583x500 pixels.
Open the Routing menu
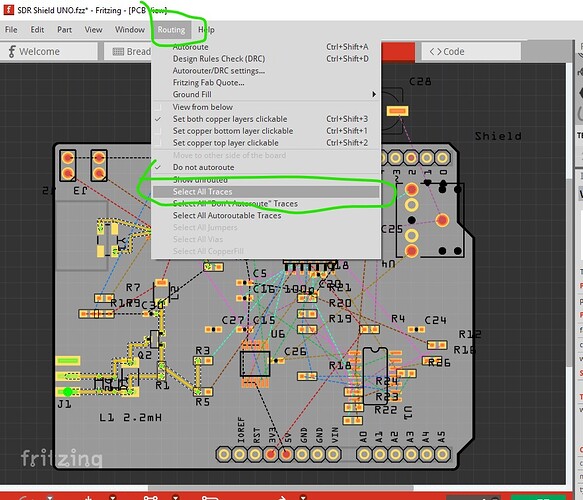pos(171,30)
